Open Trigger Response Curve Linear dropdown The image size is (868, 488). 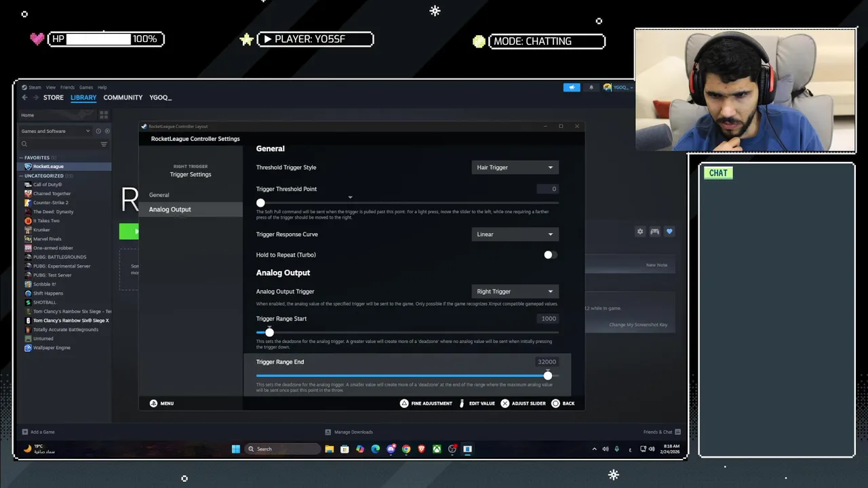pos(515,235)
